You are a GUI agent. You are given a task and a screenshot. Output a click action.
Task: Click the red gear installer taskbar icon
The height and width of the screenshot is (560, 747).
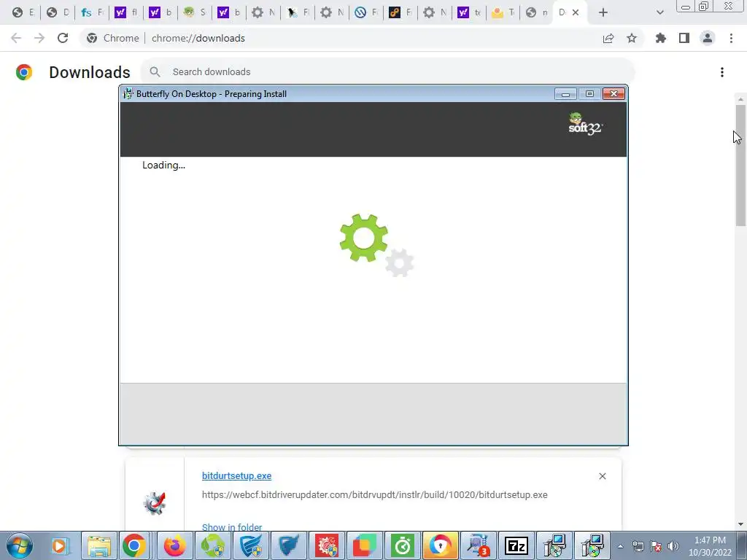(x=327, y=545)
